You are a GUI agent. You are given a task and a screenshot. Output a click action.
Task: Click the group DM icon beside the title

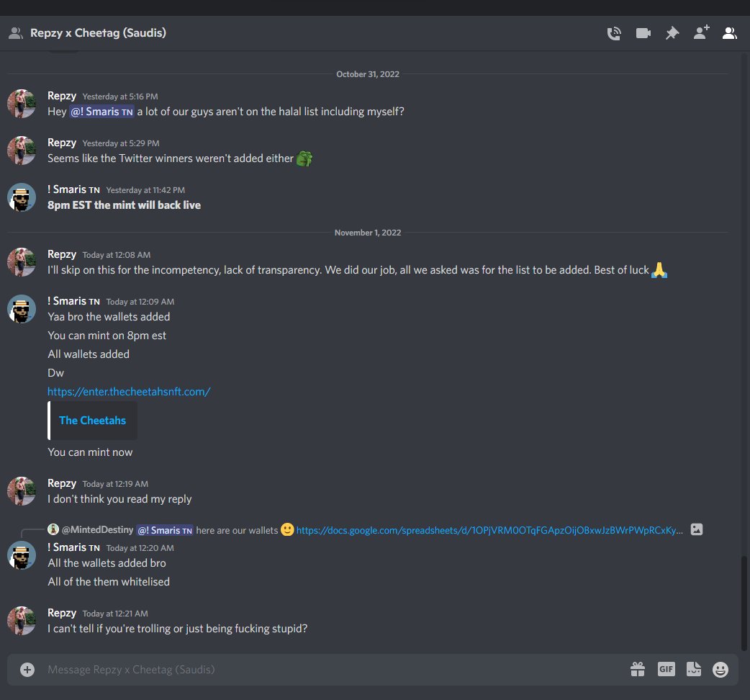(x=16, y=33)
